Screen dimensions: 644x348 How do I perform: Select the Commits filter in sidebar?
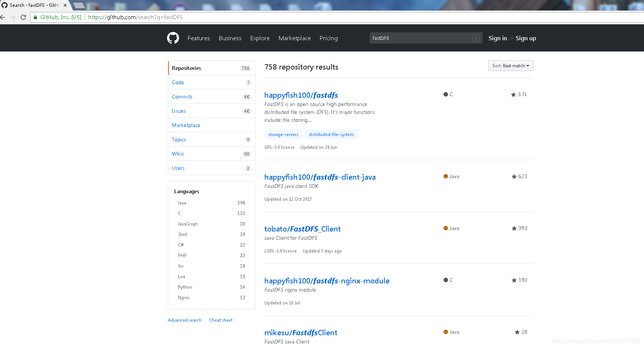(211, 97)
